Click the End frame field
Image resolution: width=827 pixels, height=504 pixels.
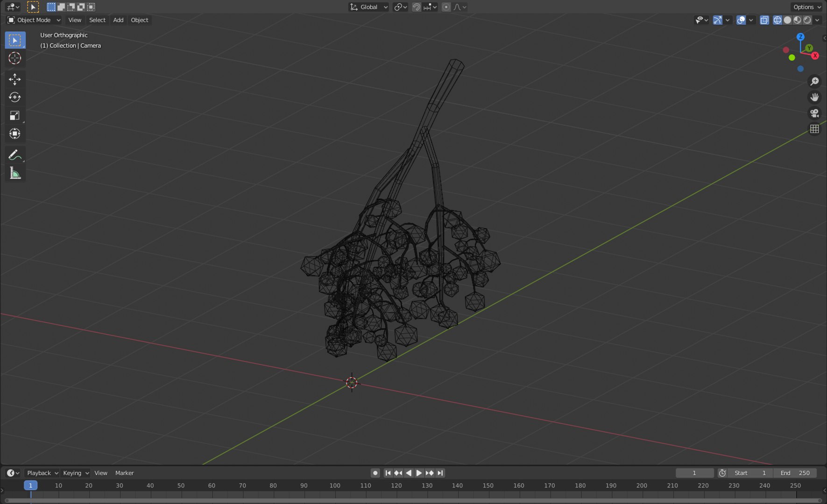[x=795, y=473]
